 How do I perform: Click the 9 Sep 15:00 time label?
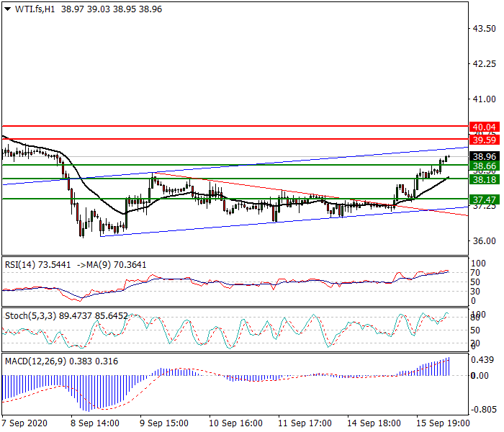164,423
